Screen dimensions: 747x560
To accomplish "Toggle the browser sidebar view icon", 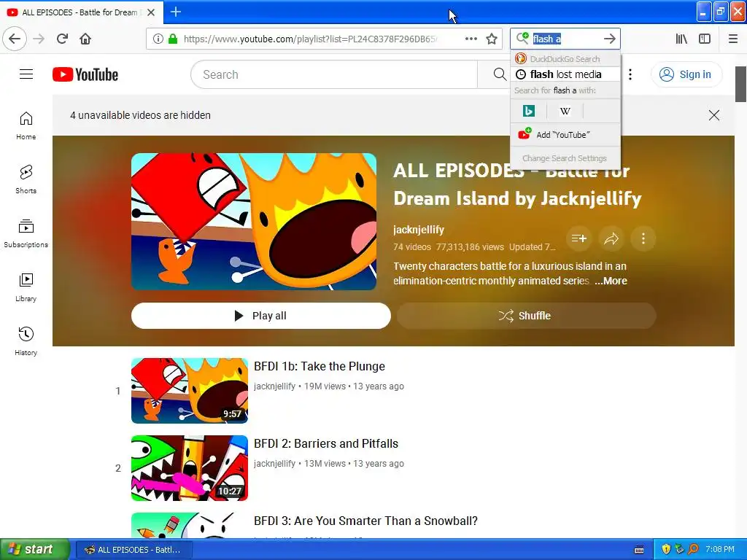I will (705, 39).
